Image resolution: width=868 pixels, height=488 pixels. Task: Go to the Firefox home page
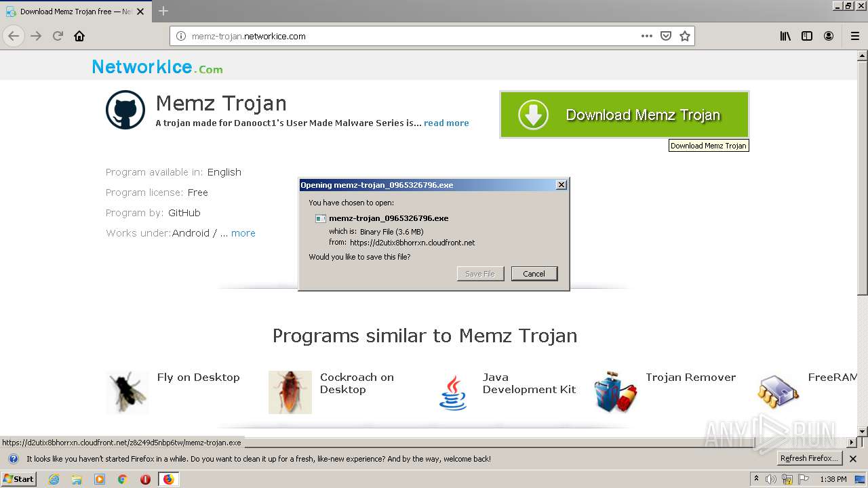coord(79,36)
